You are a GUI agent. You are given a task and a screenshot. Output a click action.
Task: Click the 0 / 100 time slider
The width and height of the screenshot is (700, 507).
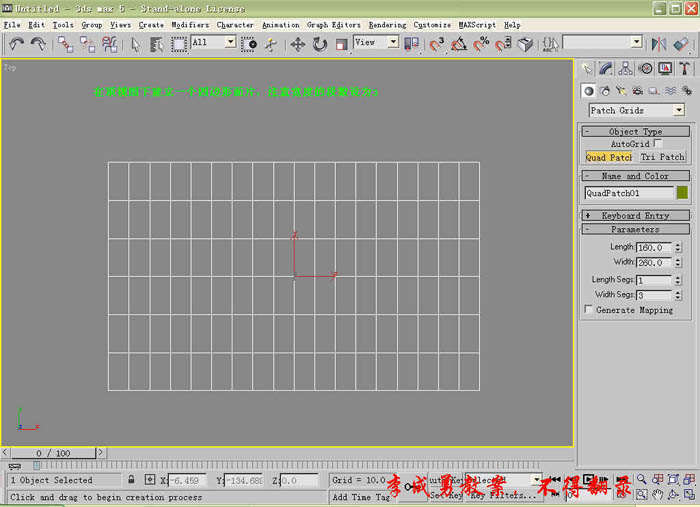pos(53,453)
